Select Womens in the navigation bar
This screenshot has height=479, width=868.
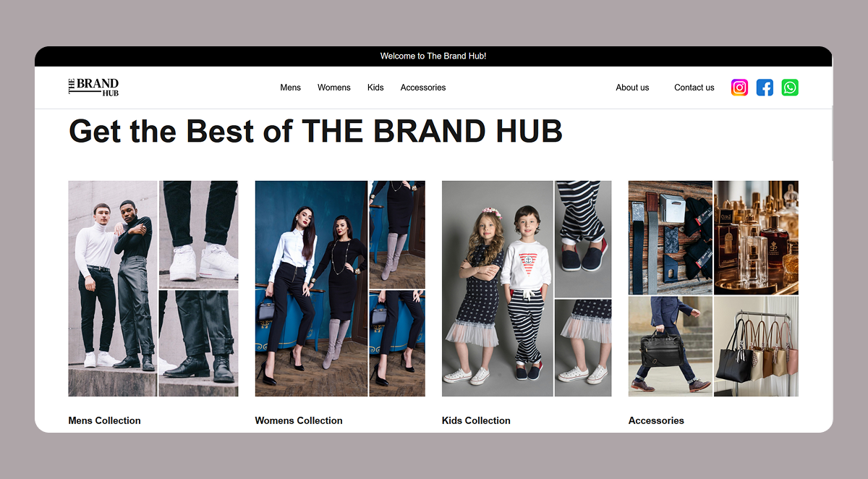pyautogui.click(x=333, y=88)
